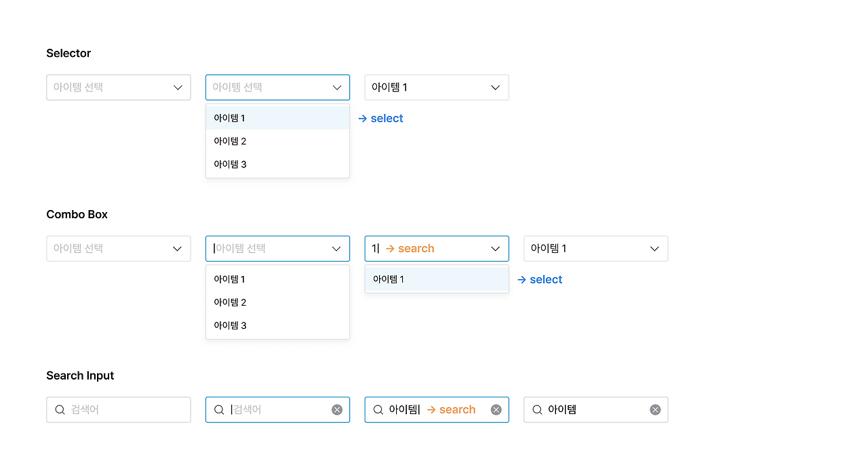Click the select link under the Selector row

click(x=380, y=118)
